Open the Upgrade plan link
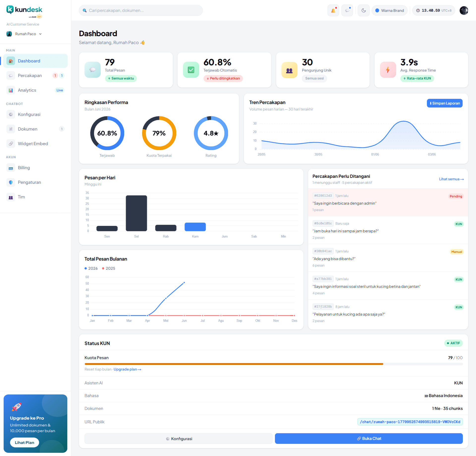The image size is (476, 456). tap(127, 369)
